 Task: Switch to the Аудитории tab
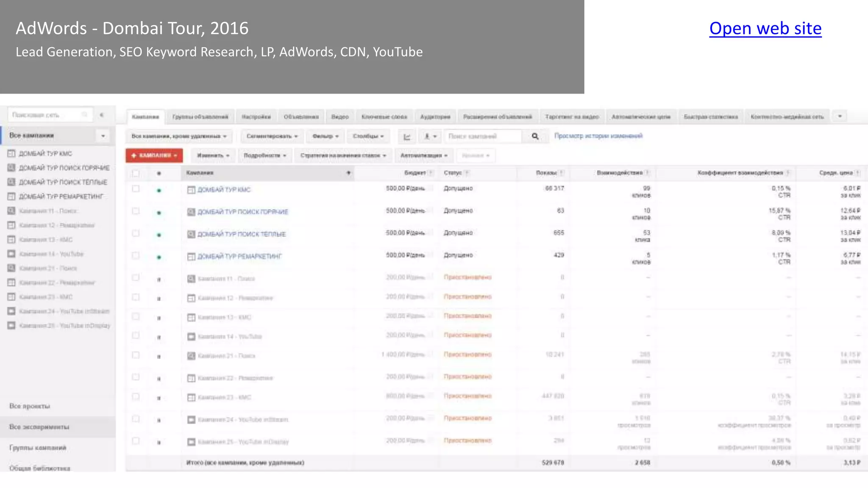pyautogui.click(x=435, y=116)
